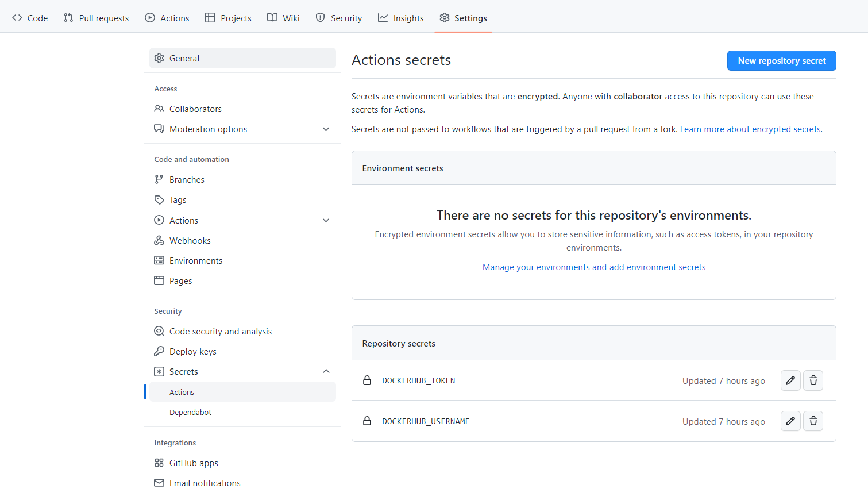
Task: Open Pages settings
Action: coord(242,280)
